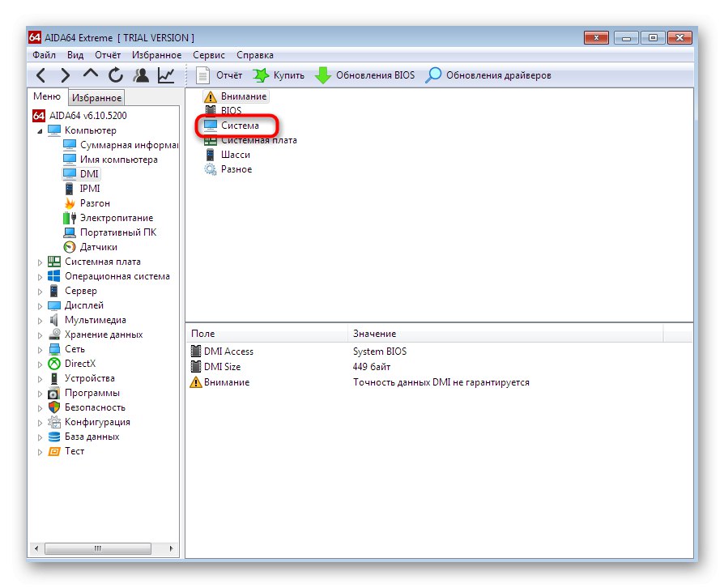The height and width of the screenshot is (588, 724).
Task: Click the Конфигурация tree icon
Action: pyautogui.click(x=54, y=422)
